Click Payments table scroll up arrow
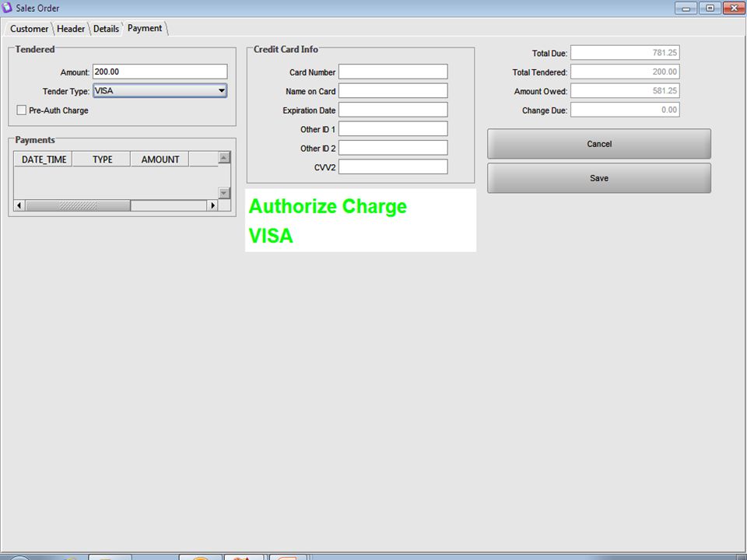The width and height of the screenshot is (747, 560). (224, 157)
